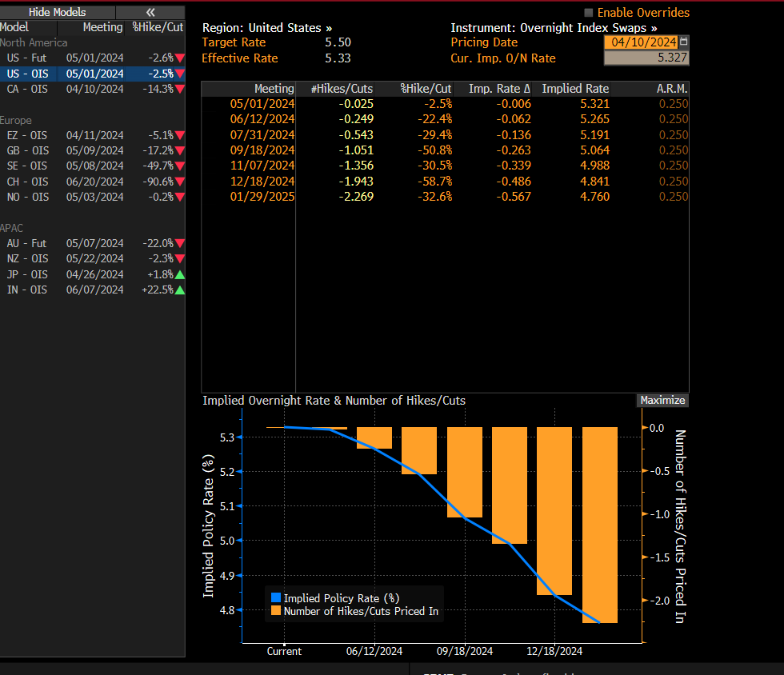Image resolution: width=784 pixels, height=675 pixels.
Task: Select the NO - OIS model row
Action: [x=93, y=197]
